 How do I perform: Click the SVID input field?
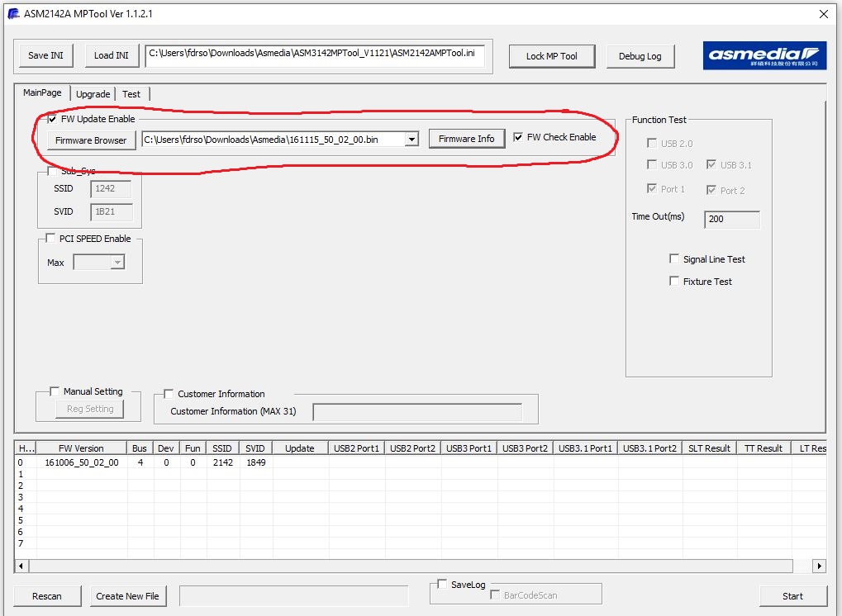pos(111,212)
